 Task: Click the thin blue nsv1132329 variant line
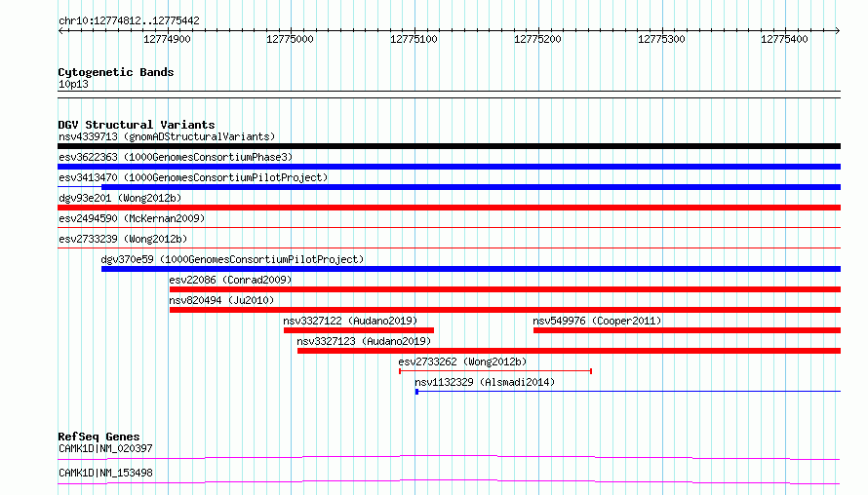point(628,392)
